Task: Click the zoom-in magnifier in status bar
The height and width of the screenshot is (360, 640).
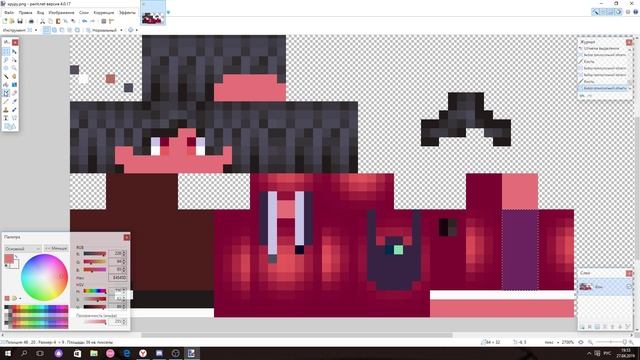Action: tap(631, 342)
